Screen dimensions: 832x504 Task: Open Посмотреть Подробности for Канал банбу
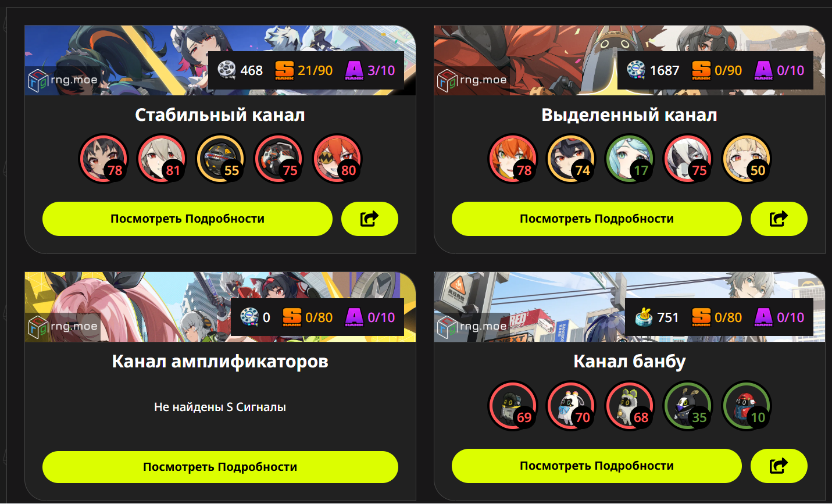597,466
